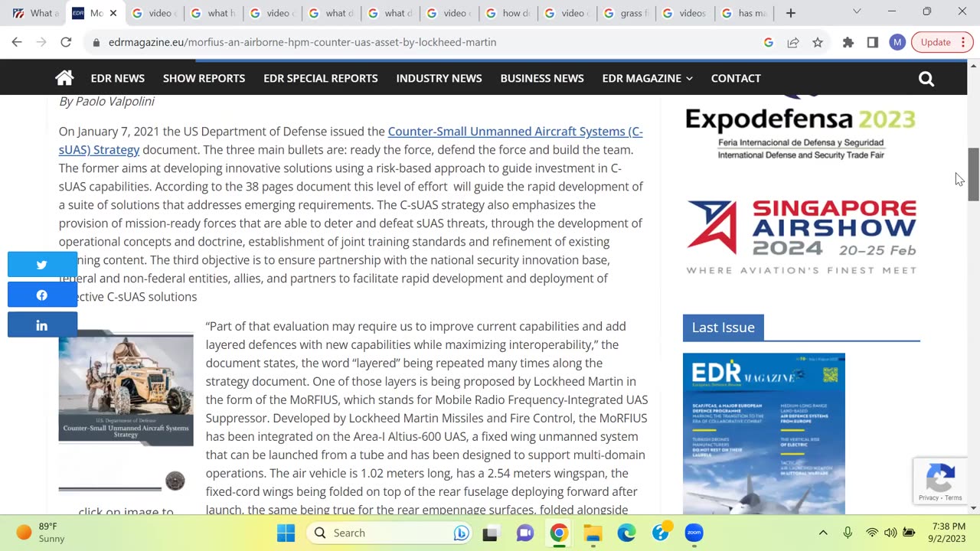Screen dimensions: 980x551
Task: Open the M profile avatar
Action: tap(897, 42)
